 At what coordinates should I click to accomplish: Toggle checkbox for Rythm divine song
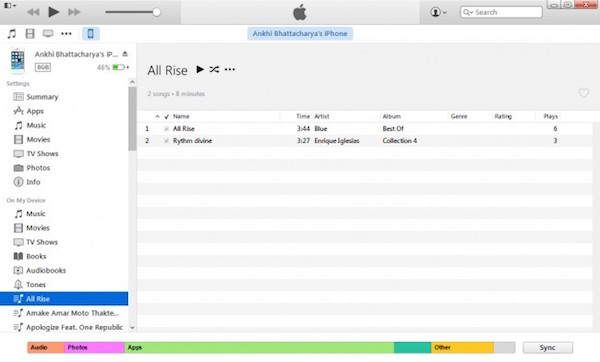pyautogui.click(x=166, y=141)
